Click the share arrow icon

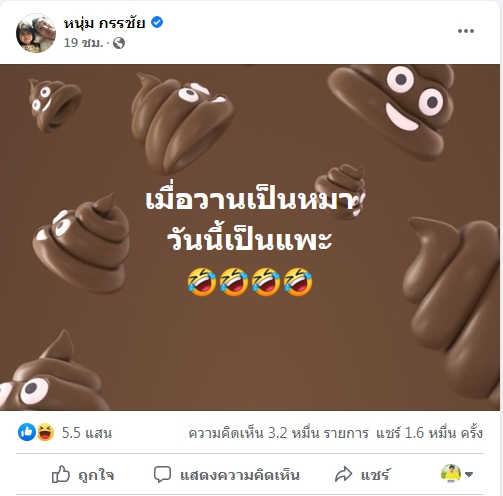tap(343, 474)
